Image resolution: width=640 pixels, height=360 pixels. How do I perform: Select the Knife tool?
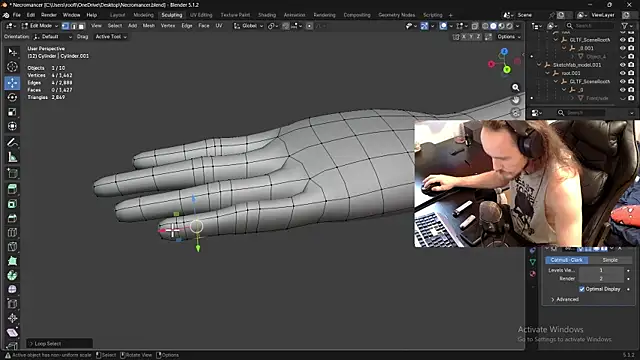pyautogui.click(x=12, y=247)
